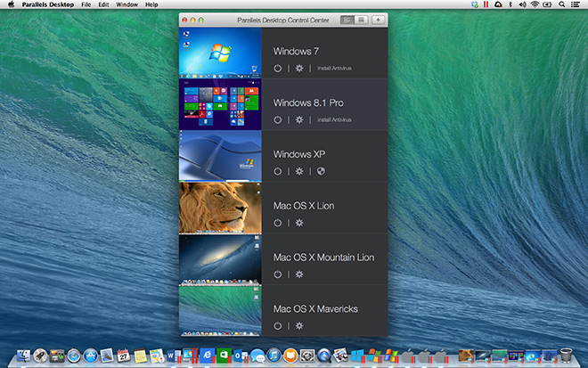
Task: Open Windows 7 configuration gear
Action: [x=298, y=69]
